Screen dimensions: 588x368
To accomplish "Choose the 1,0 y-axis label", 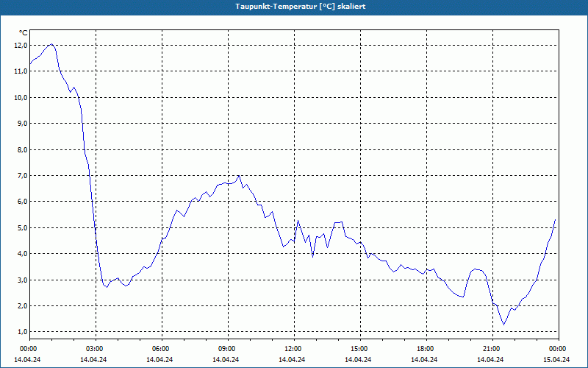I will tap(23, 332).
